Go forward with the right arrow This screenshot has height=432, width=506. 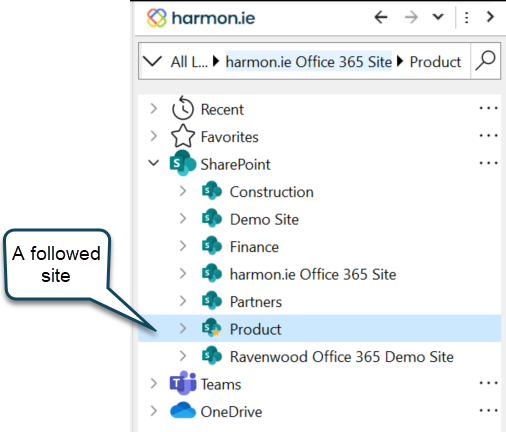pyautogui.click(x=411, y=17)
